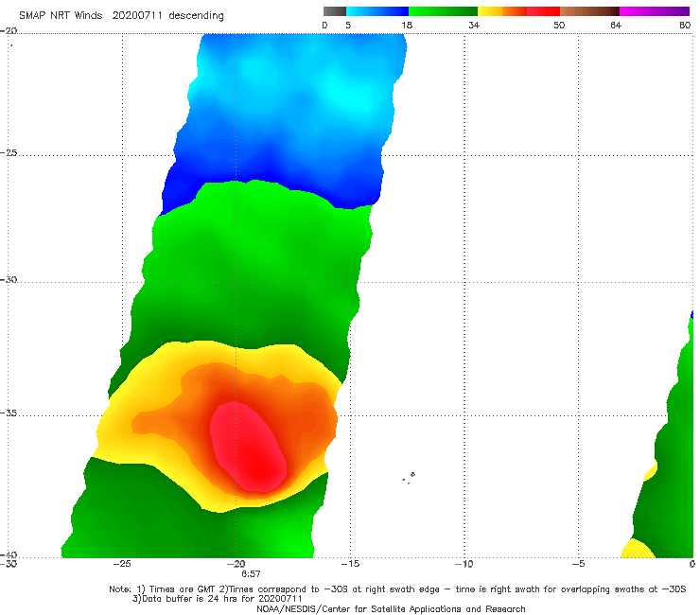Click the yellow patch at bottom of right-edge swath
Viewport: 700px width, 615px height.
point(638,549)
